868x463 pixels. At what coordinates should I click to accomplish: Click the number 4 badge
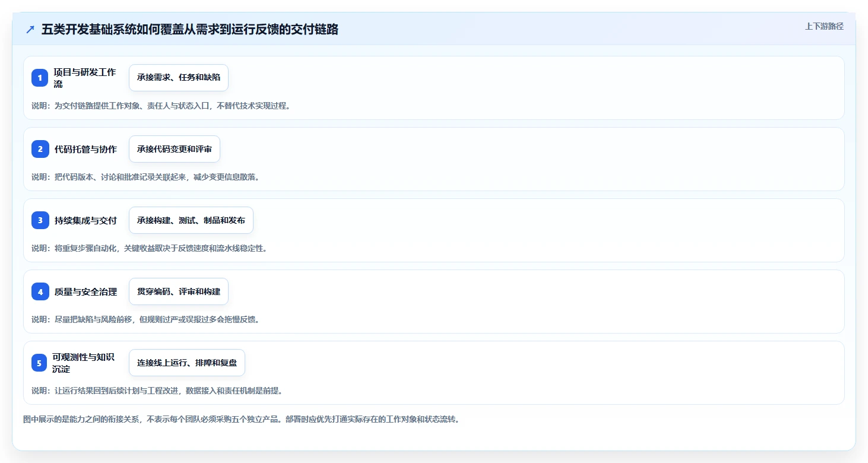point(40,291)
